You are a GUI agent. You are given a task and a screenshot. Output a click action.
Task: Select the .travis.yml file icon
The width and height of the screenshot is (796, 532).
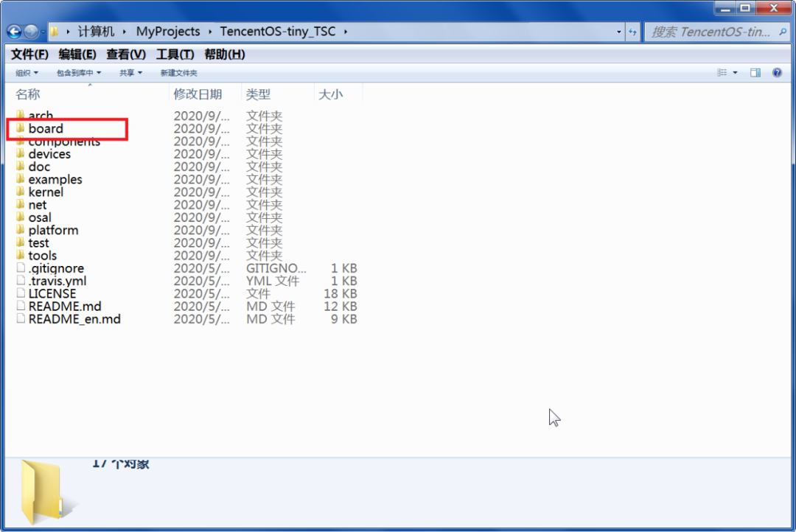tap(21, 280)
